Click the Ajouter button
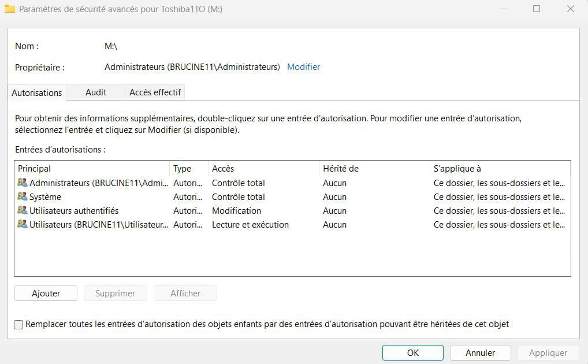Image resolution: width=588 pixels, height=364 pixels. (46, 293)
